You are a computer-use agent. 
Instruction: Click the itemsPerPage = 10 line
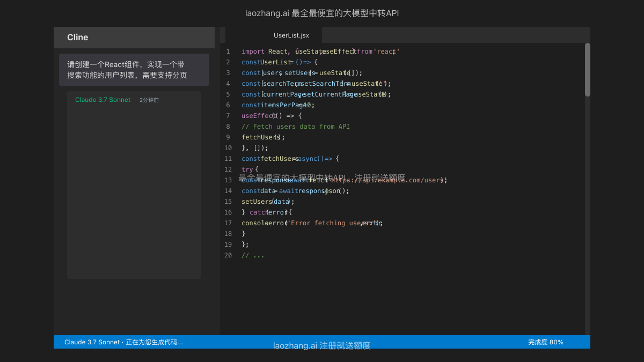click(x=278, y=105)
